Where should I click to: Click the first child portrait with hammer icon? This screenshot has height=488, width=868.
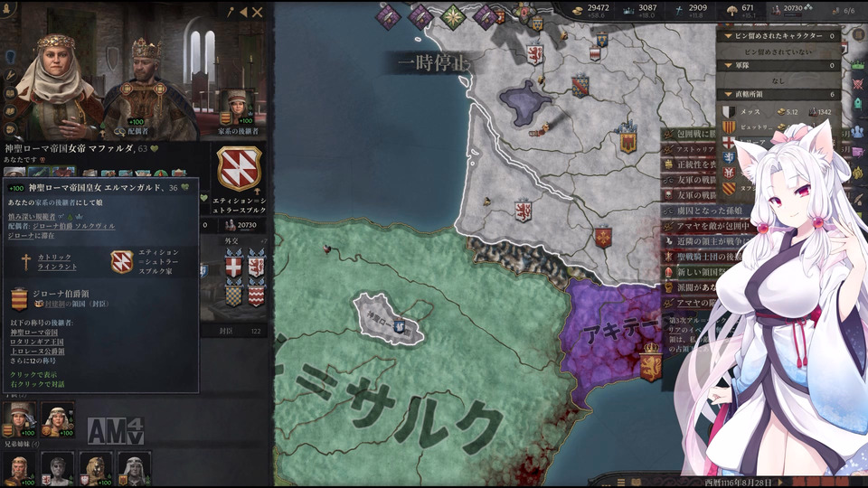pyautogui.click(x=19, y=419)
